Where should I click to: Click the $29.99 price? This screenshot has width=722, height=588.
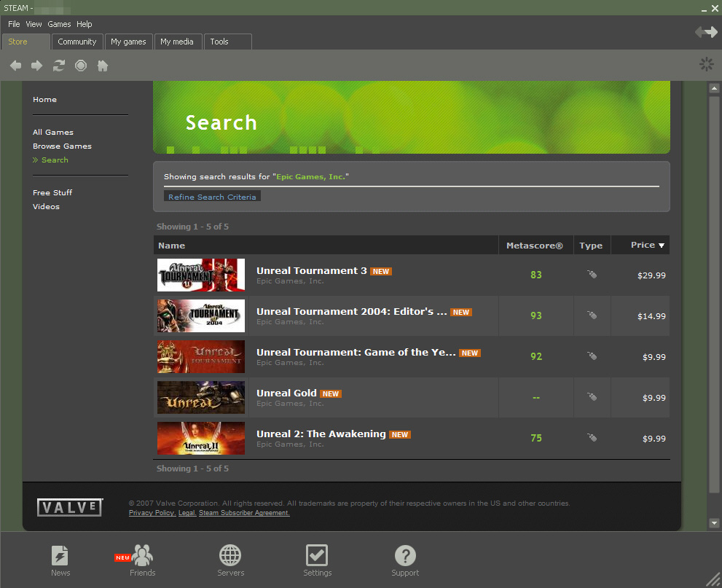(x=651, y=275)
